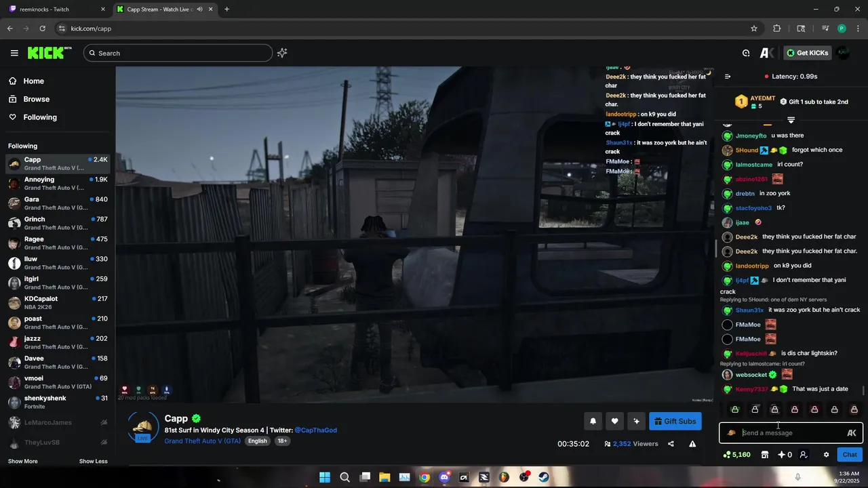Image resolution: width=868 pixels, height=488 pixels.
Task: Open Grinch channel in following list
Action: click(58, 223)
